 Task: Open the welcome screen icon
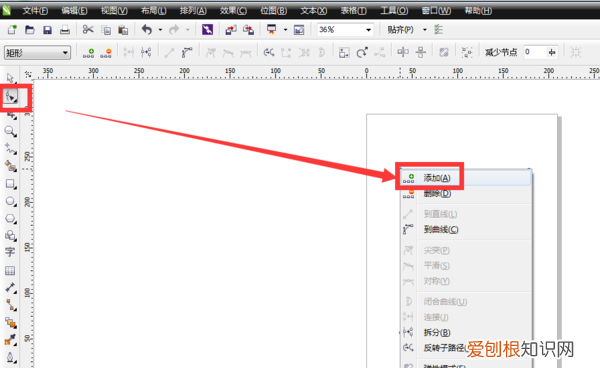point(299,29)
